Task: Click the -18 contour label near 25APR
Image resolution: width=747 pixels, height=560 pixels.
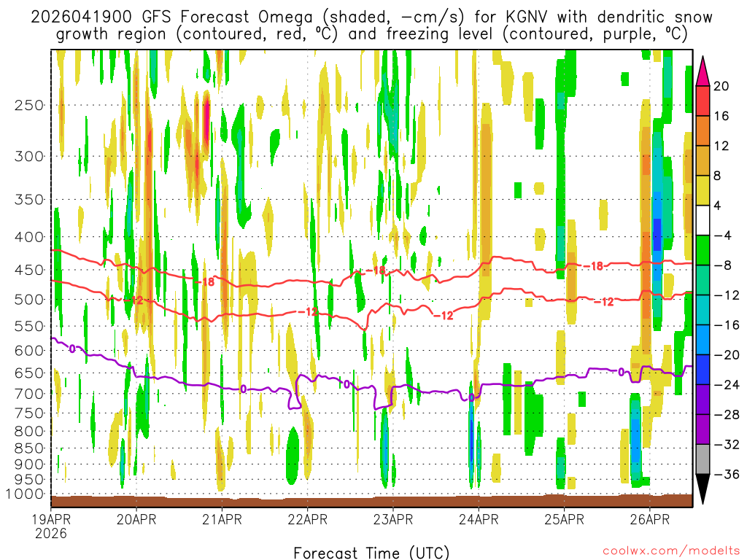Action: 593,266
